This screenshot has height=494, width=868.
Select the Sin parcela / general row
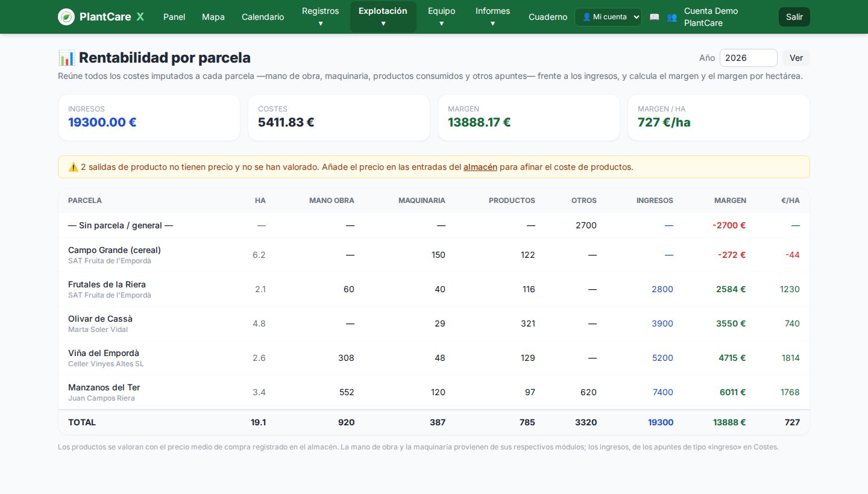[x=434, y=225]
